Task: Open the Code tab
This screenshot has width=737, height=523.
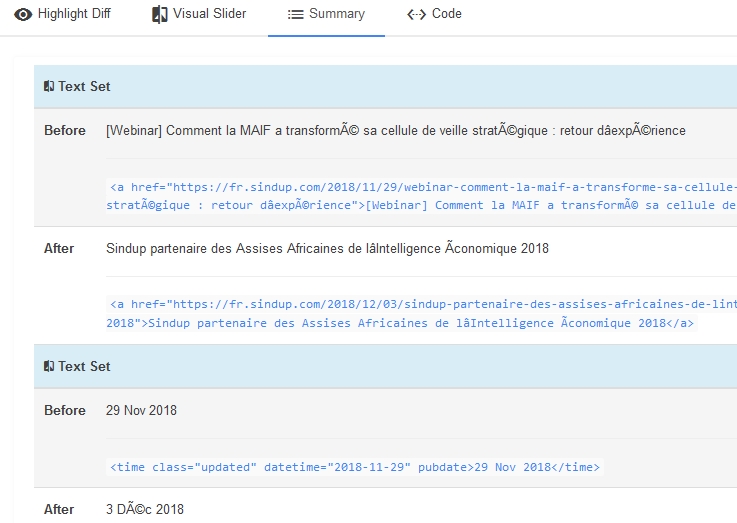Action: [x=434, y=14]
